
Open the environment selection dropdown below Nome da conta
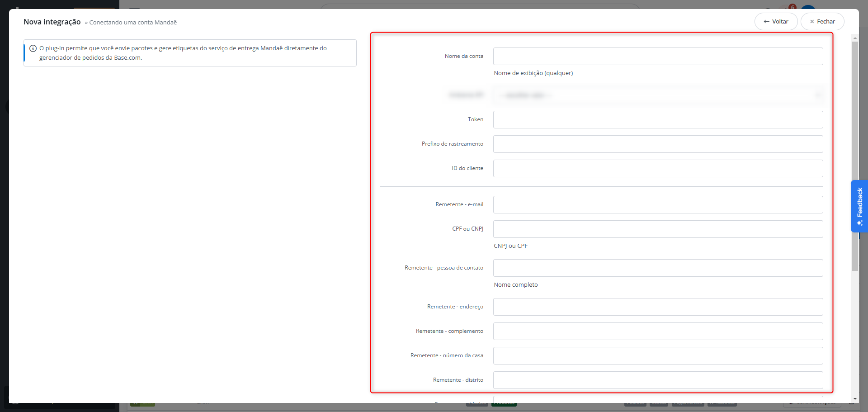coord(658,95)
